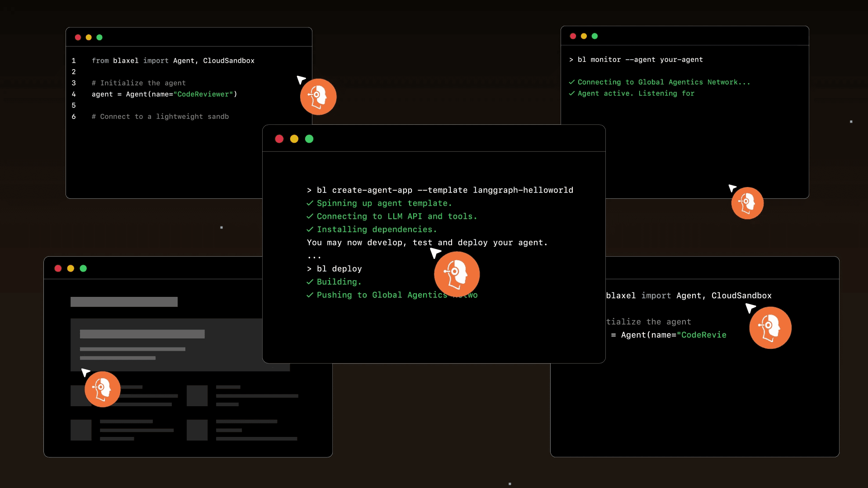
Task: Click the agent avatar beside the CloudSandbox import line
Action: 770,328
